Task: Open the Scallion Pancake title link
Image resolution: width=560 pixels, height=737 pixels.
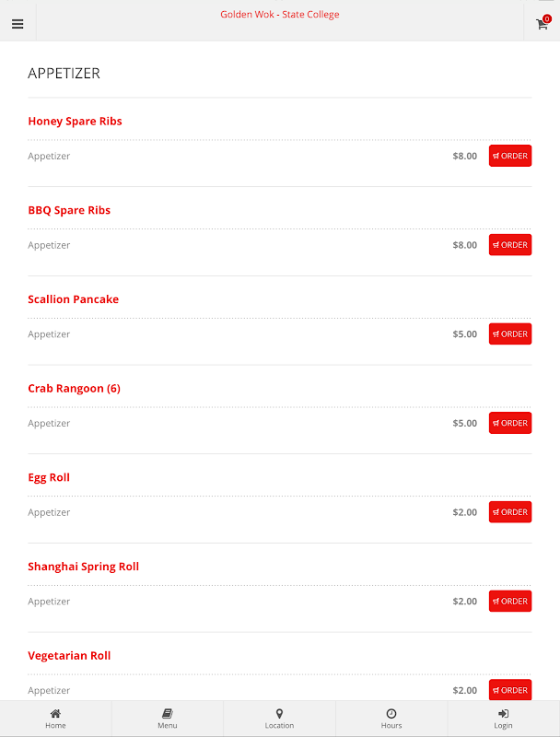Action: pyautogui.click(x=73, y=299)
